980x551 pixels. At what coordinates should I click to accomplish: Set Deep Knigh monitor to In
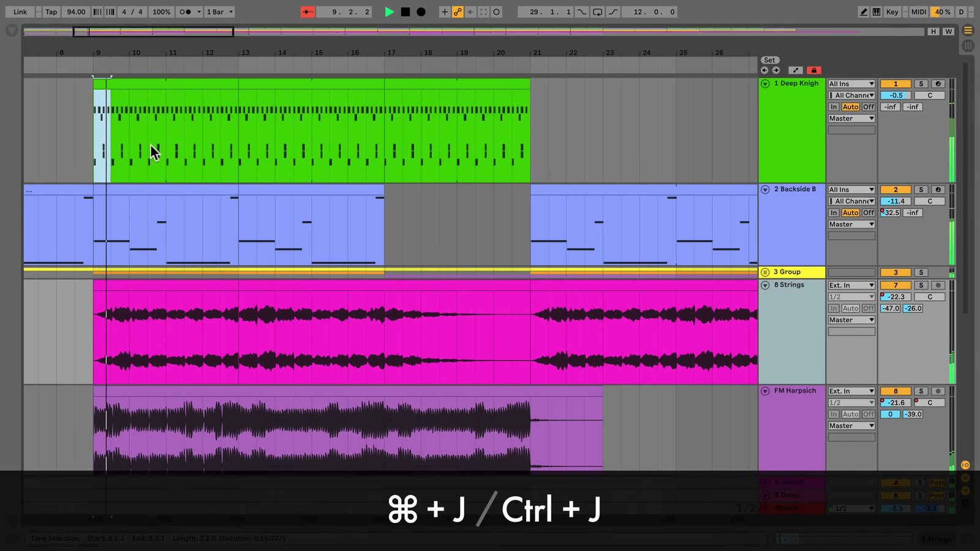[834, 107]
